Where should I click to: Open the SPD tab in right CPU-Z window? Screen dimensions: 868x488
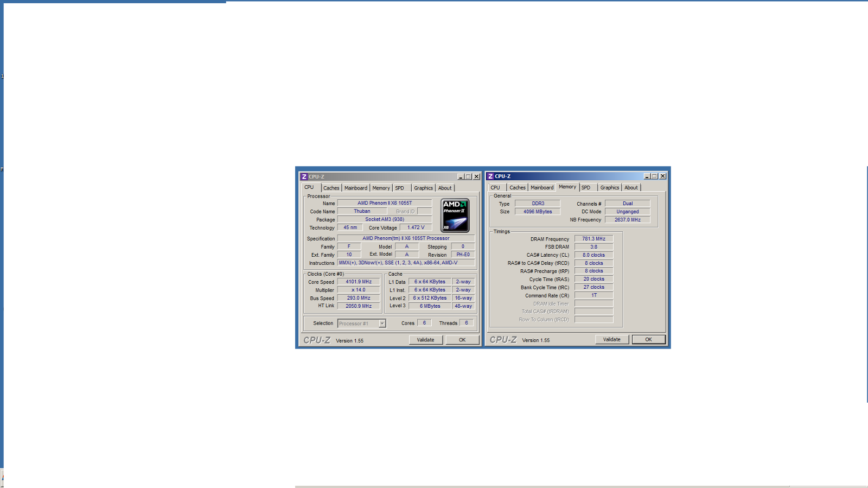click(x=586, y=187)
